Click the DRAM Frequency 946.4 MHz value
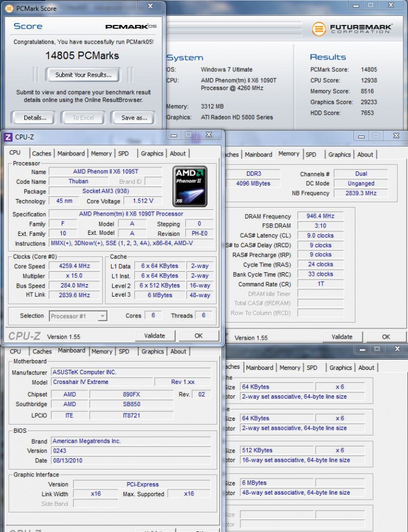This screenshot has width=408, height=532. 321,216
